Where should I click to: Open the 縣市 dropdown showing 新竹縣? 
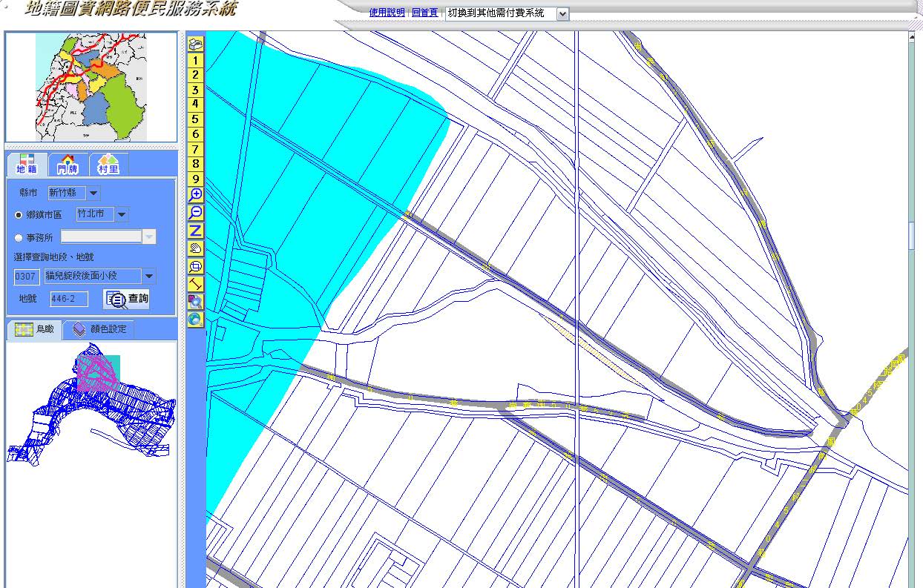[x=93, y=194]
